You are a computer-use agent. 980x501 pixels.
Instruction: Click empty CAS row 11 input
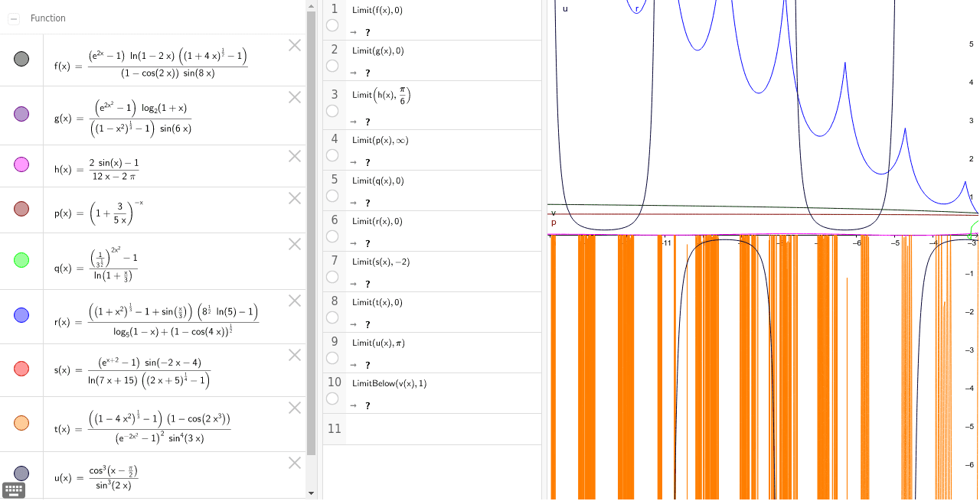tap(443, 429)
